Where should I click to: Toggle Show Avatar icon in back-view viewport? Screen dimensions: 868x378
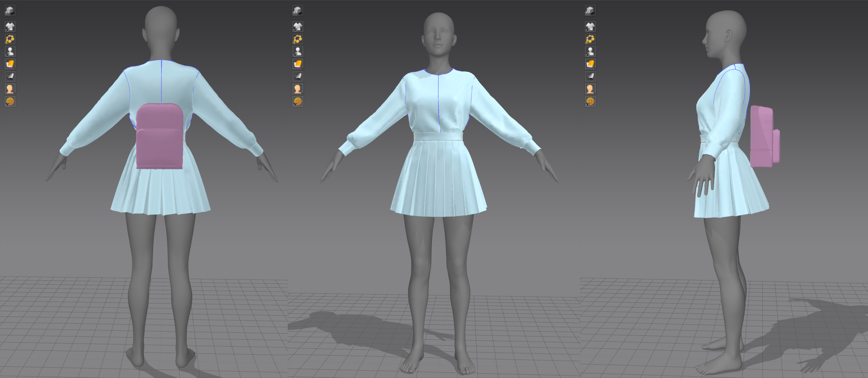(10, 52)
